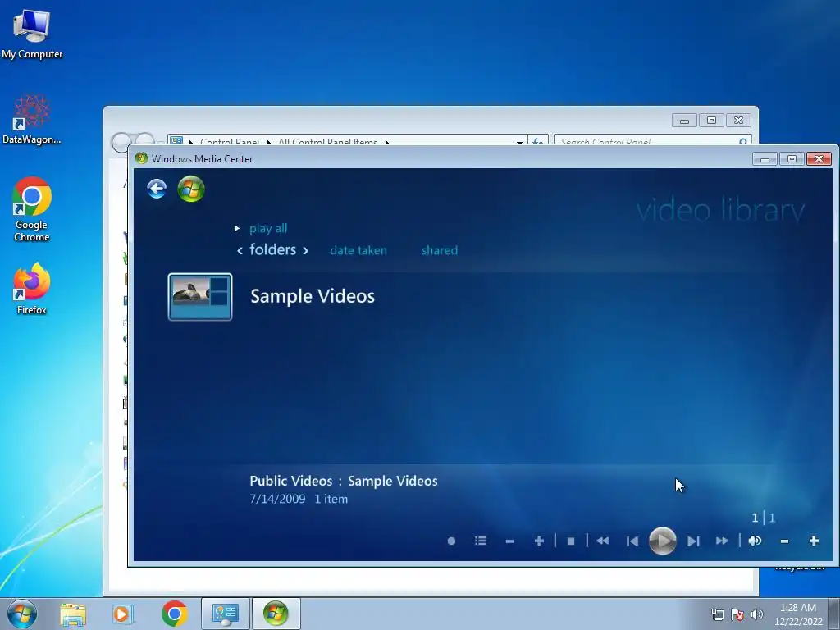This screenshot has width=840, height=630.
Task: Close the Windows Media Center window
Action: click(x=819, y=158)
